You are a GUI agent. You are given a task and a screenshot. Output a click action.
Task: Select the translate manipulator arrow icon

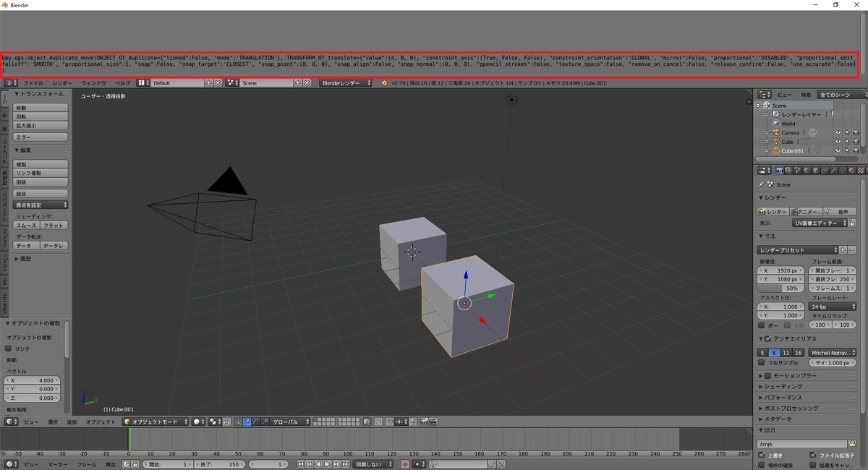[x=246, y=422]
